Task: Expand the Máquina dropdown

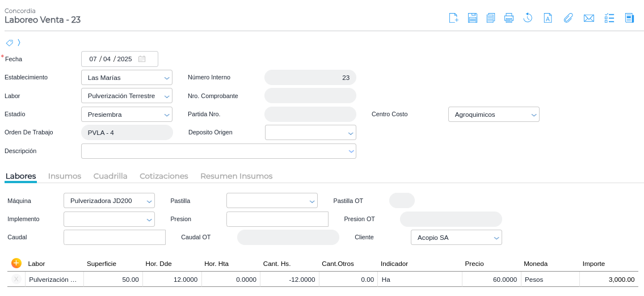Action: click(x=149, y=201)
